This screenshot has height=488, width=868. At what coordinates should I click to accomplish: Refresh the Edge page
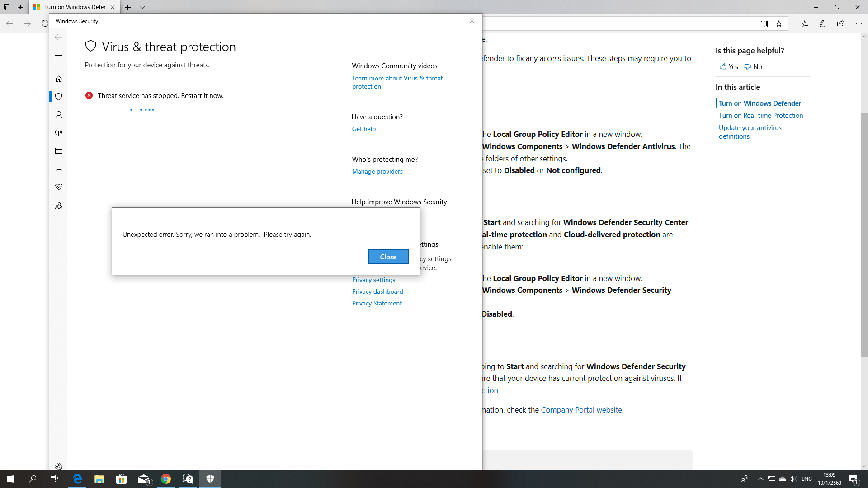pyautogui.click(x=45, y=23)
